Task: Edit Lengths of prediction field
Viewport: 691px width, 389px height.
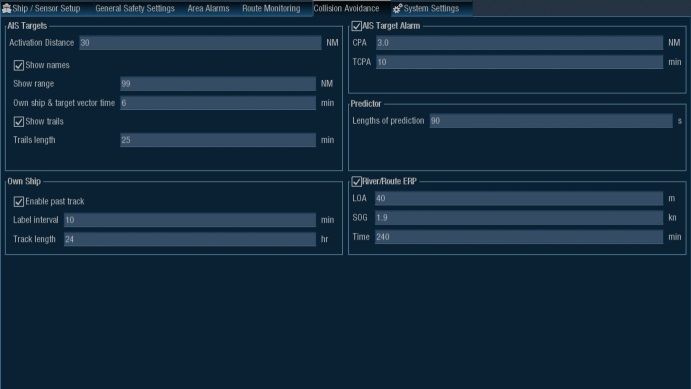Action: [551, 121]
